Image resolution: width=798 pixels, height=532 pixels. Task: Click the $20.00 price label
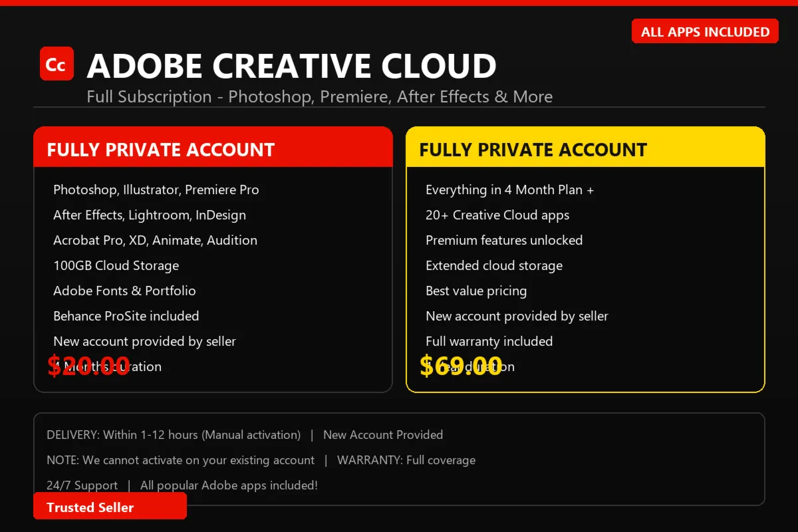coord(88,366)
